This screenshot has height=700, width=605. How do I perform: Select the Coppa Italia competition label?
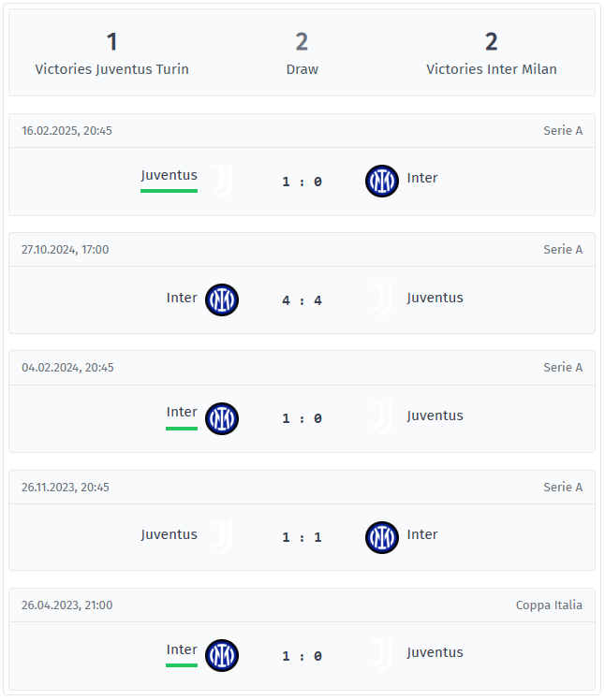tap(549, 605)
